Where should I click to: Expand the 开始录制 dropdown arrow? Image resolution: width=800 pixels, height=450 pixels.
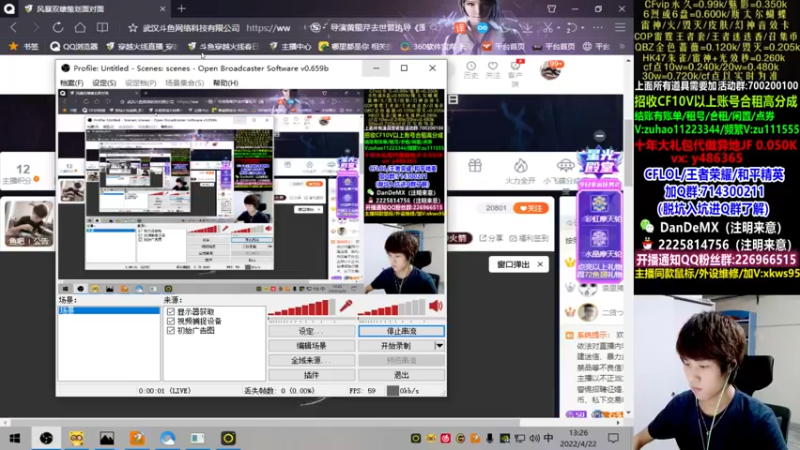pyautogui.click(x=439, y=346)
